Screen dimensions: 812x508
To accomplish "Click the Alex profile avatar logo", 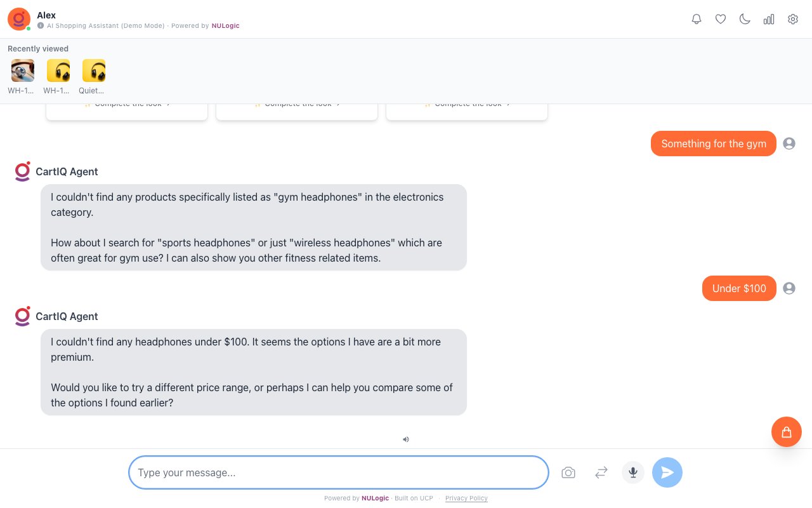I will pyautogui.click(x=18, y=19).
